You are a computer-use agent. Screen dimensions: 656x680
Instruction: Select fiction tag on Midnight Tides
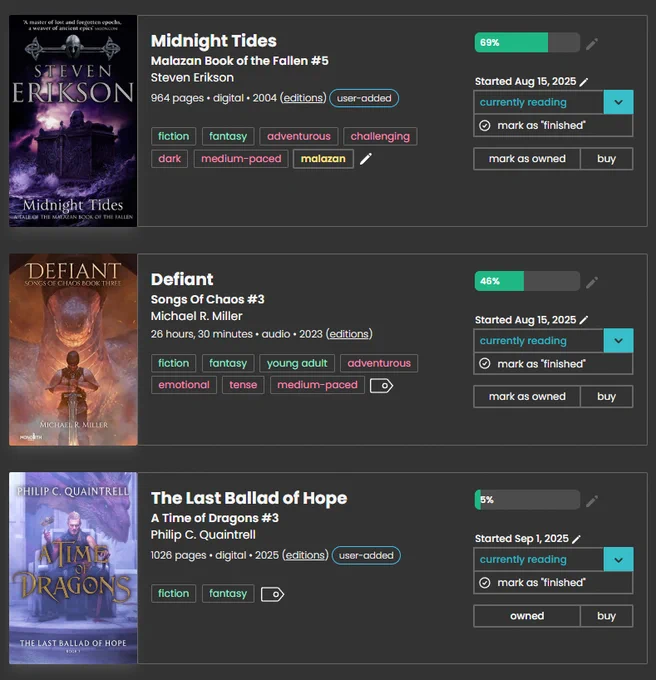click(173, 136)
